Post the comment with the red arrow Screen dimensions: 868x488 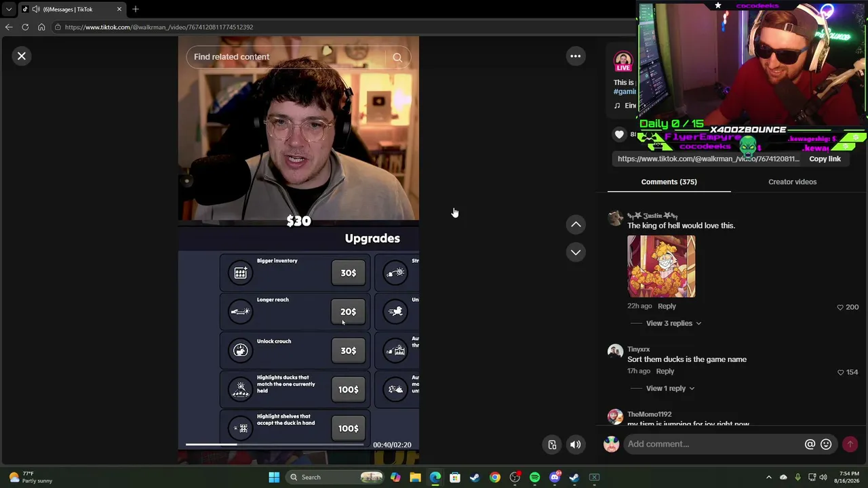(850, 445)
